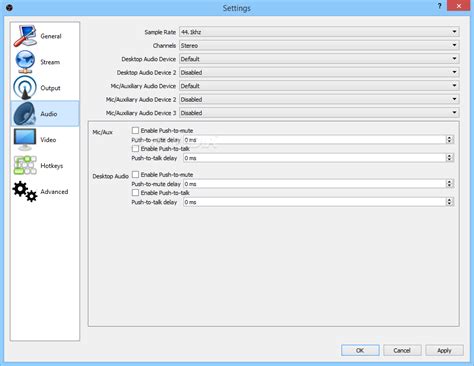Open the Mic/Auxiliary Audio Device dropdown
Viewport: 474px width, 366px height.
(x=319, y=86)
